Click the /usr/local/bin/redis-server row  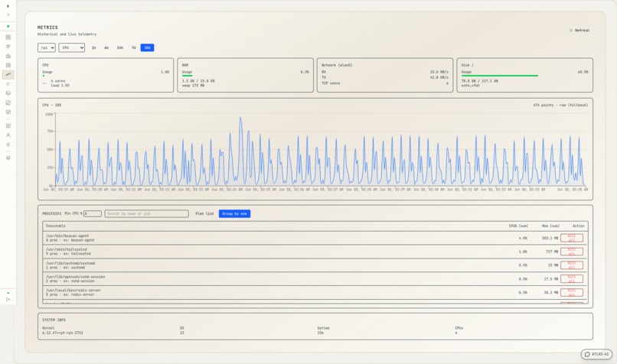(315, 292)
